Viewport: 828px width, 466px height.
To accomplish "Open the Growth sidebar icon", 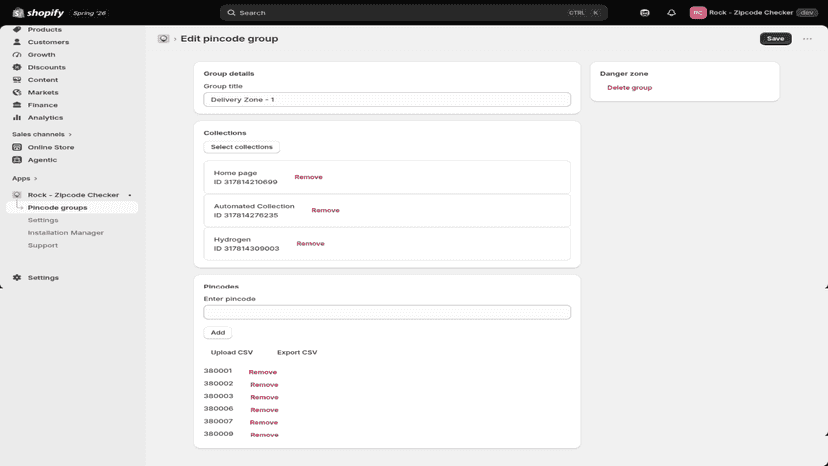I will (x=17, y=54).
